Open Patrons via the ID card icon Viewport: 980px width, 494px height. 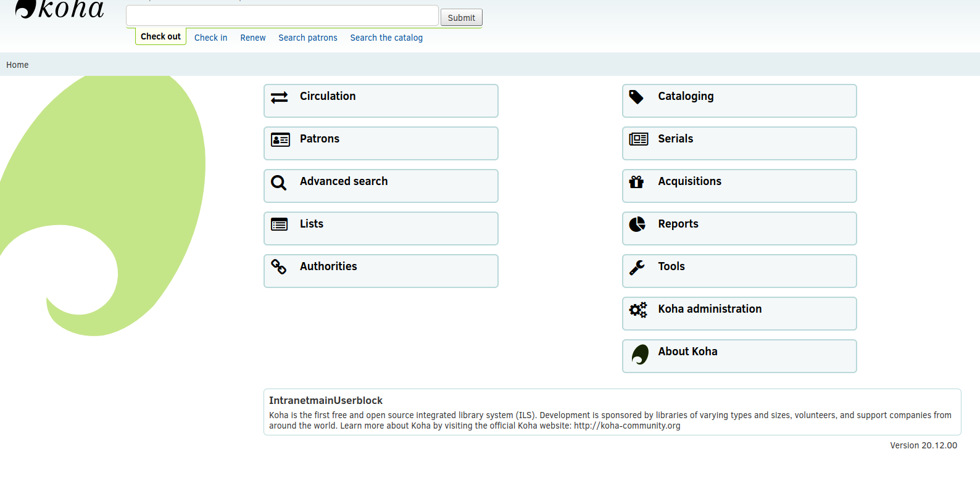[280, 140]
